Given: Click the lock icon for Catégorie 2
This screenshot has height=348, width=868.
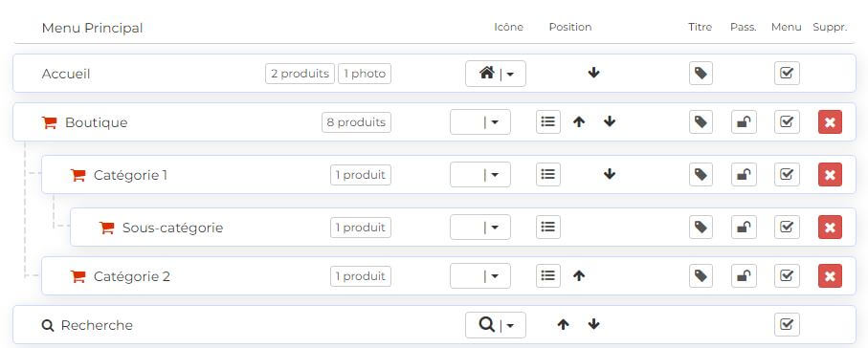Looking at the screenshot, I should click(x=744, y=276).
